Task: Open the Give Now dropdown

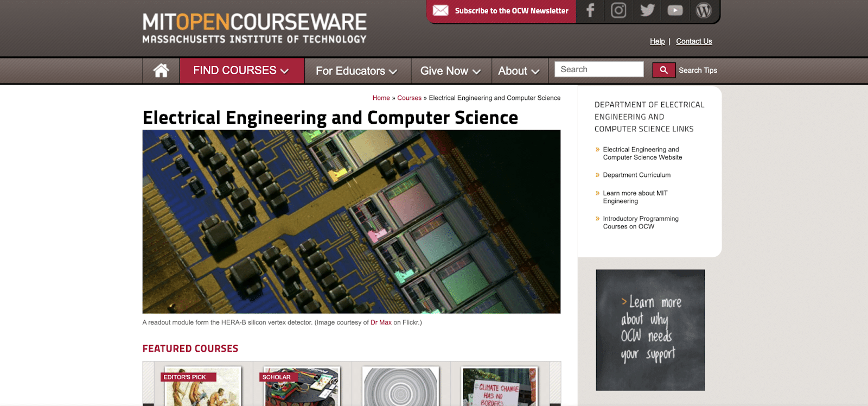Action: pyautogui.click(x=450, y=71)
